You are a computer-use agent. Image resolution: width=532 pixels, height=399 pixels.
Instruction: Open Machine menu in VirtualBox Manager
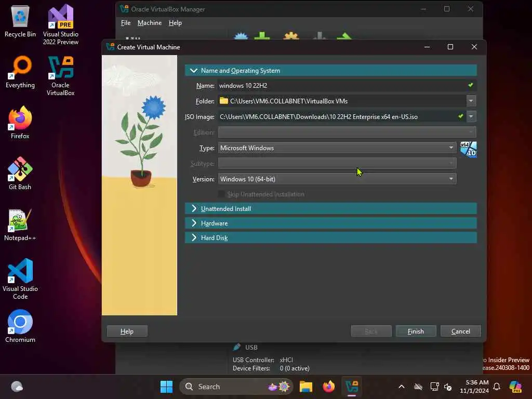point(149,23)
